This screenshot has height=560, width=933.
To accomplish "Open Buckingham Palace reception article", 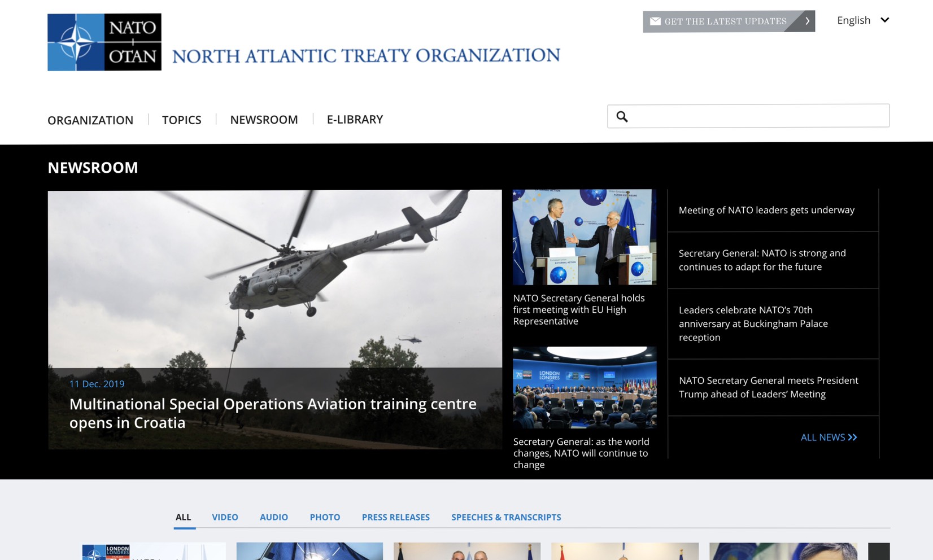I will [753, 323].
